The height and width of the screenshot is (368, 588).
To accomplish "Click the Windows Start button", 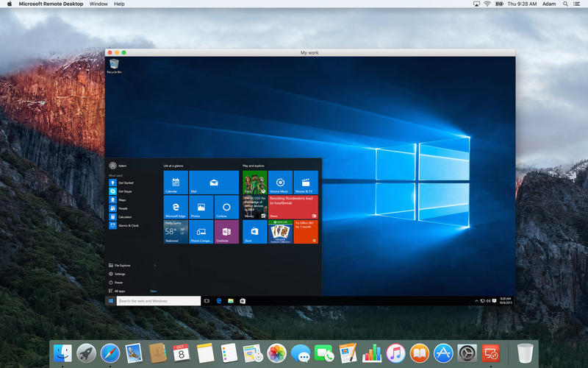I will tap(111, 301).
